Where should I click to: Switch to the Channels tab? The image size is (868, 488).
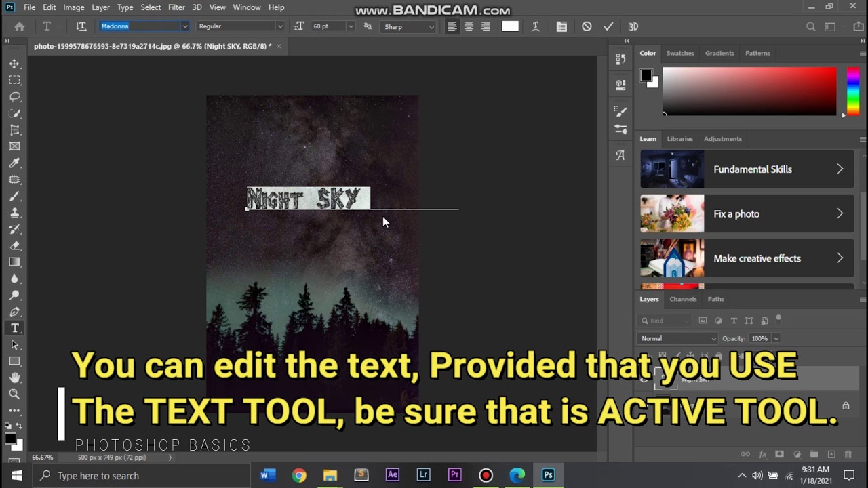pyautogui.click(x=683, y=299)
